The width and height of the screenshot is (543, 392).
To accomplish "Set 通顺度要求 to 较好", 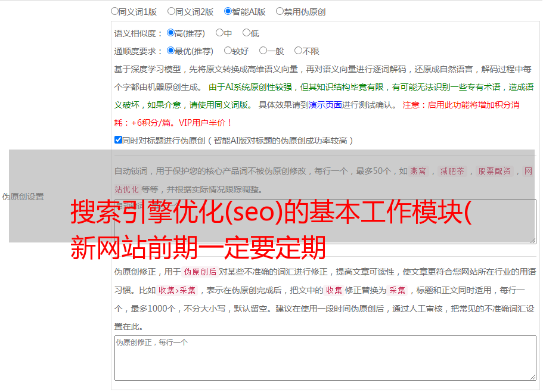I will [x=228, y=51].
